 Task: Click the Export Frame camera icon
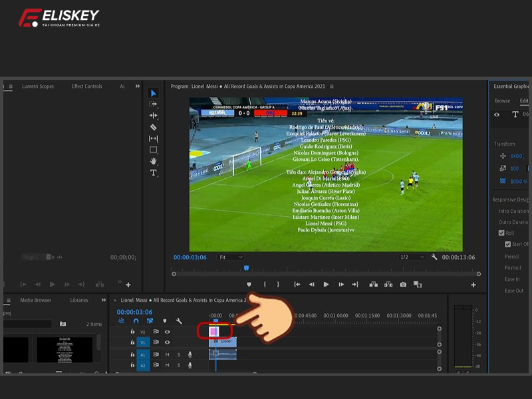pos(403,285)
